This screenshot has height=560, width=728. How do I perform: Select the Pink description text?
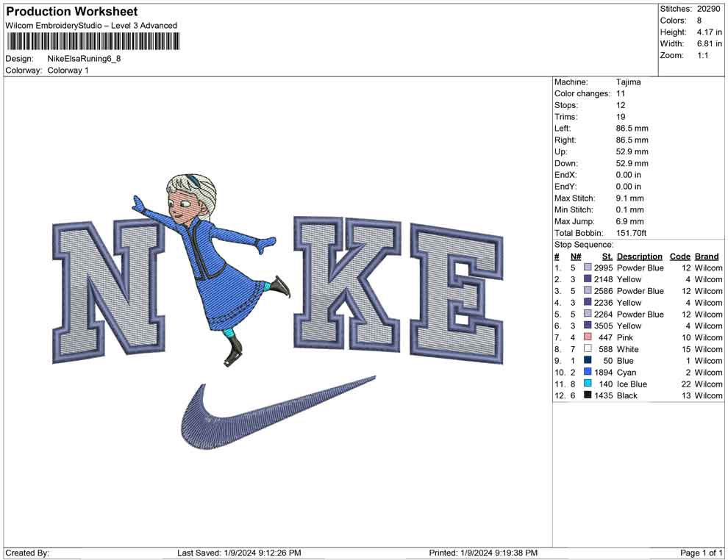pyautogui.click(x=625, y=337)
